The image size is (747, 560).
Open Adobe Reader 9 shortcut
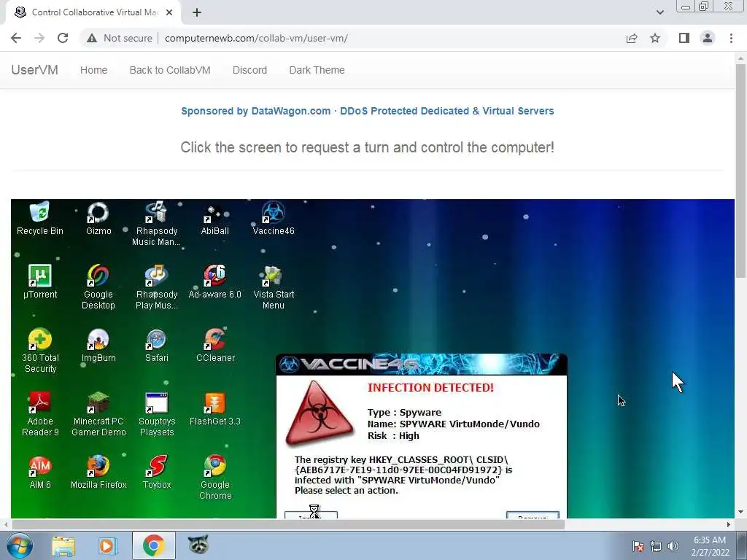40,414
